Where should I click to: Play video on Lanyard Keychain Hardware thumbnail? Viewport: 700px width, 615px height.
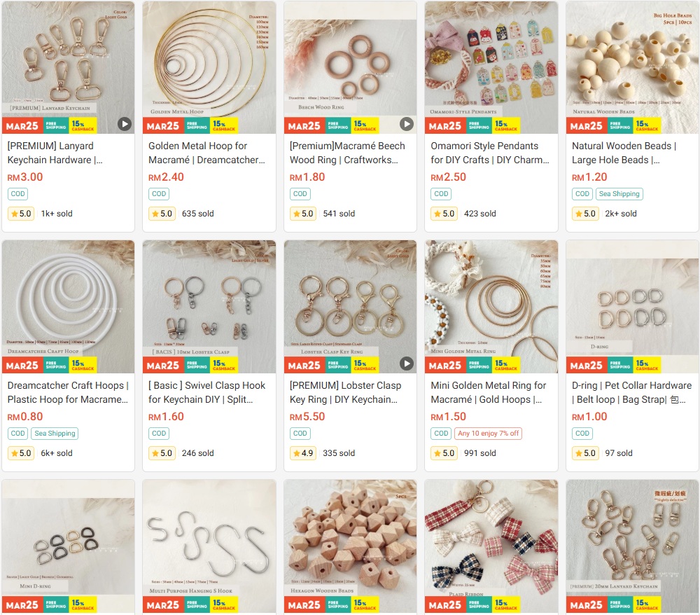click(x=125, y=124)
